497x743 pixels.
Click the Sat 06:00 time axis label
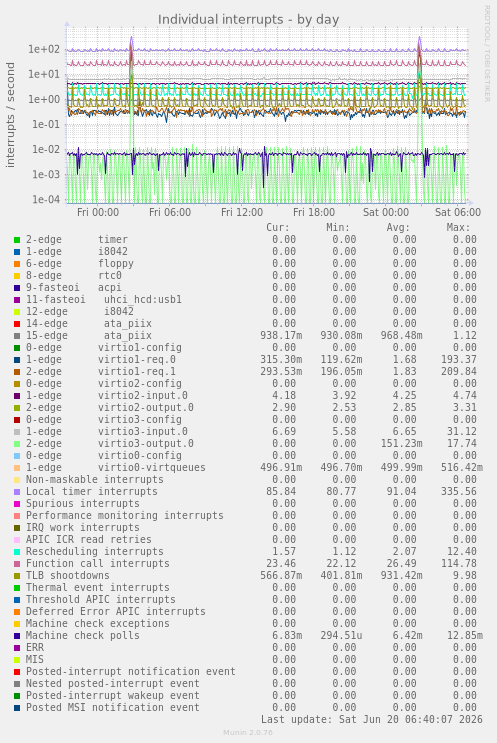pos(458,212)
